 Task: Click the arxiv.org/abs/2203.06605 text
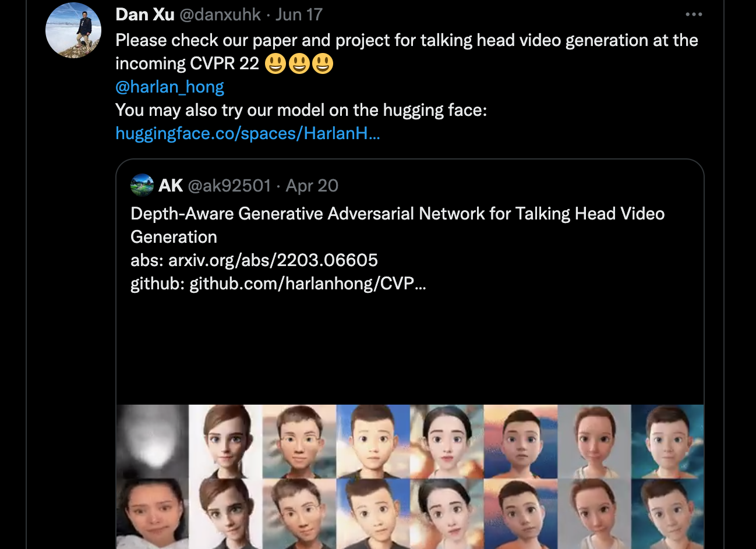pos(273,260)
